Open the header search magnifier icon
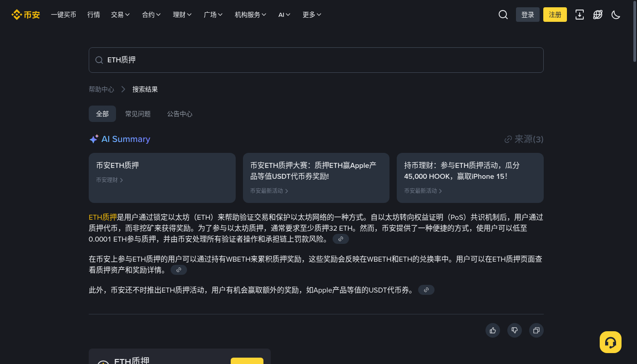 (503, 15)
